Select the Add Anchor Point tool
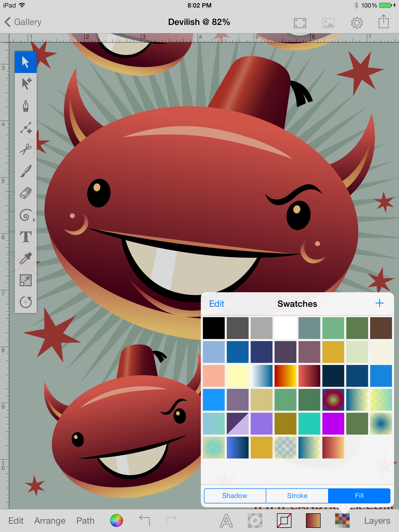 pos(25,128)
